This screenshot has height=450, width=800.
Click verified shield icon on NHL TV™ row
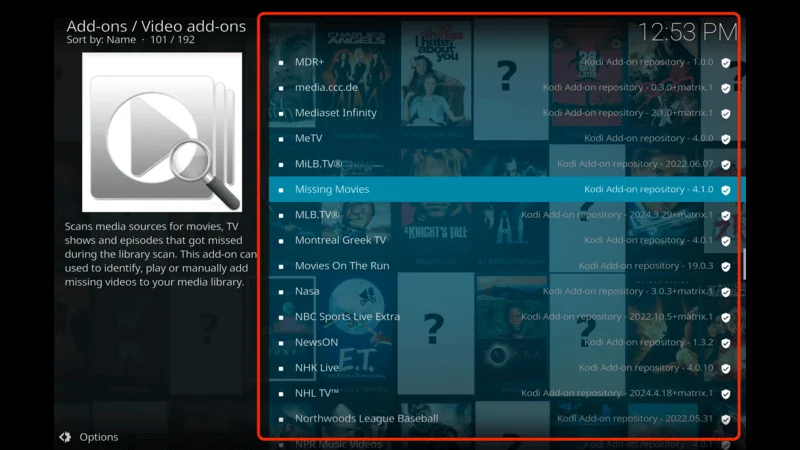(726, 394)
